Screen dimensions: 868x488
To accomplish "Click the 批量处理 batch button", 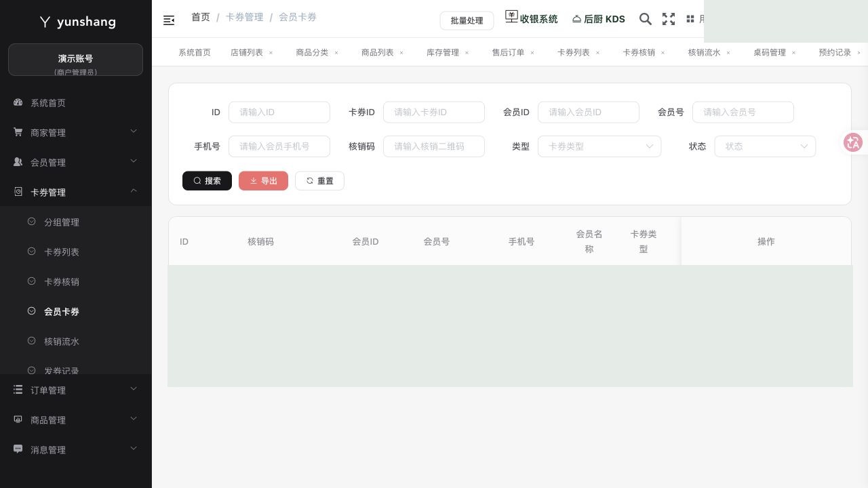I will click(467, 20).
